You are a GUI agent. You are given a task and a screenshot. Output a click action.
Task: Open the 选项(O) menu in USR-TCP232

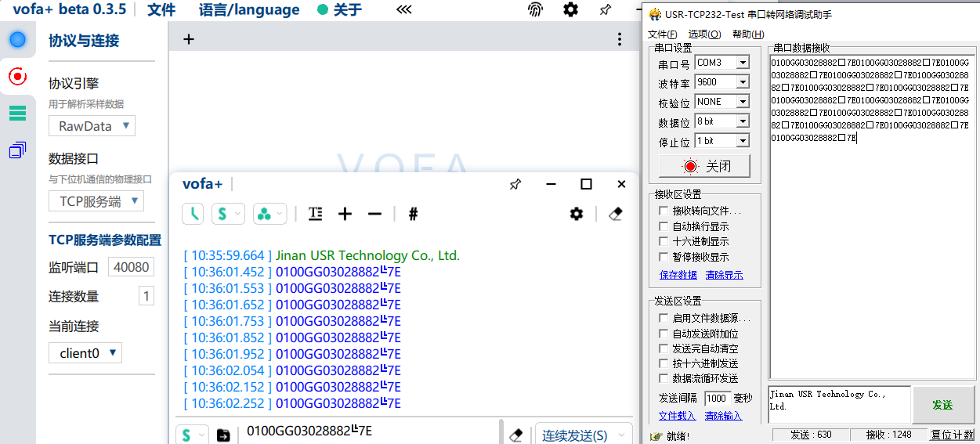point(704,34)
